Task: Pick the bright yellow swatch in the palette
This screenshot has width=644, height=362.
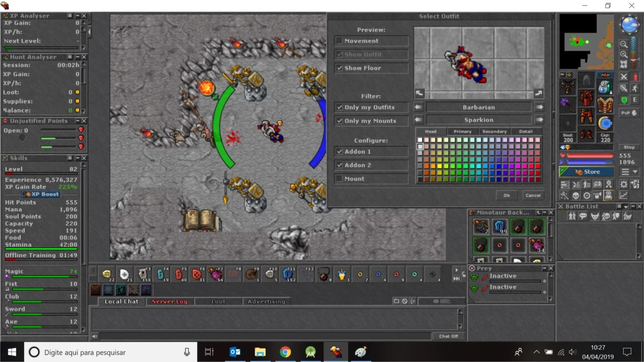Action: (440, 166)
